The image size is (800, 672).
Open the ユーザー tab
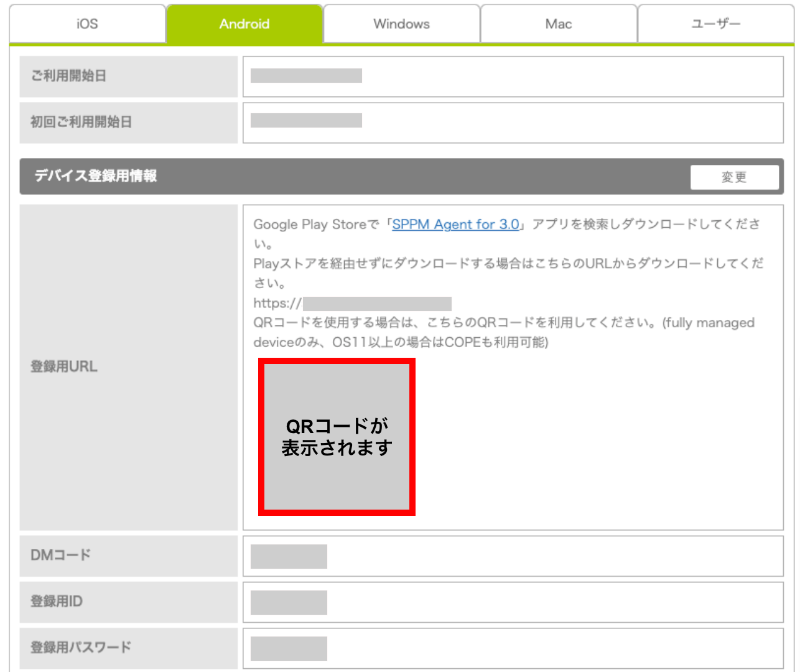716,24
